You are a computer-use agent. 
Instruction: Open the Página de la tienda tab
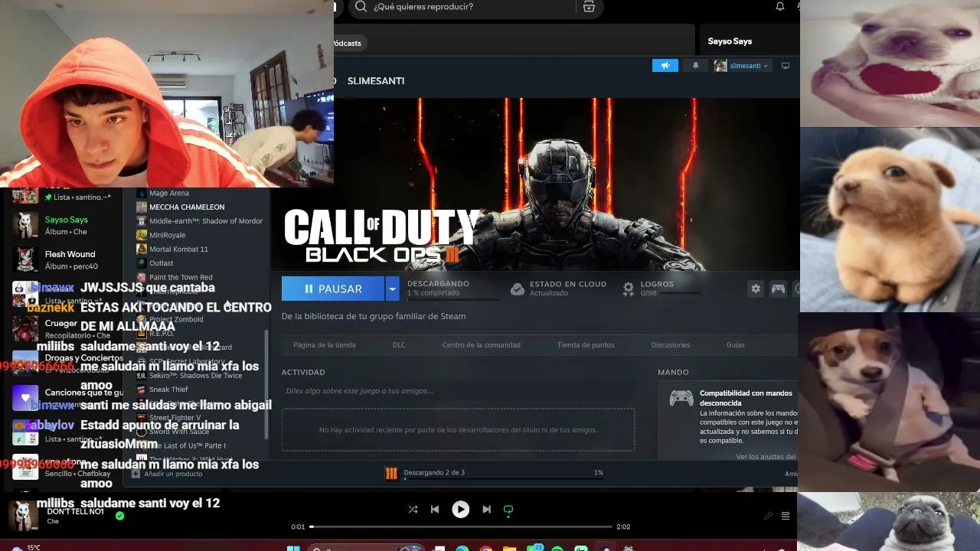[325, 345]
